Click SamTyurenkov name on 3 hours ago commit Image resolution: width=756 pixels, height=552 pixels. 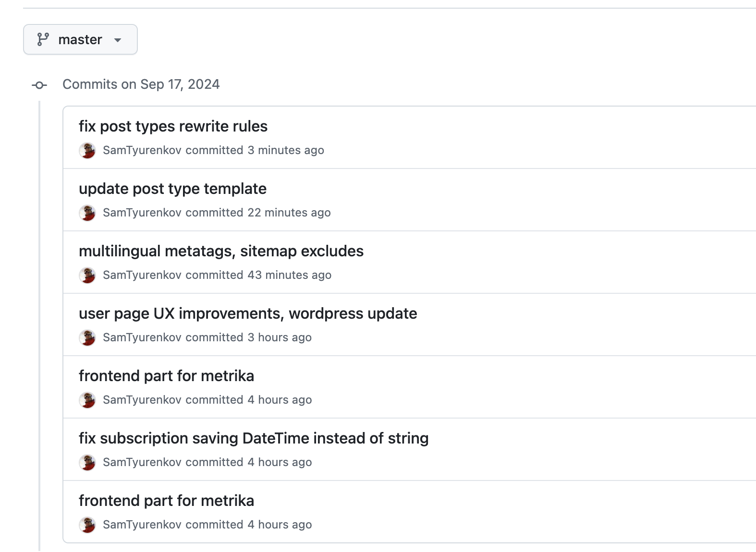click(x=142, y=337)
